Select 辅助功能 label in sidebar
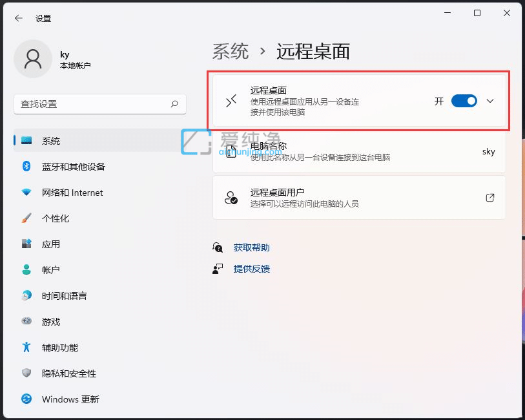Viewport: 525px width, 420px height. [60, 348]
